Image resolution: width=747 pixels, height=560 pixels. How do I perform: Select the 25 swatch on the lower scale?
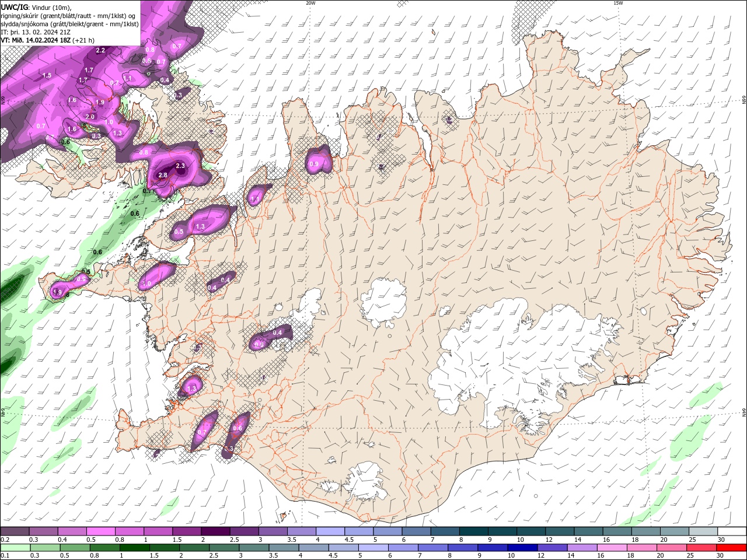pyautogui.click(x=701, y=548)
